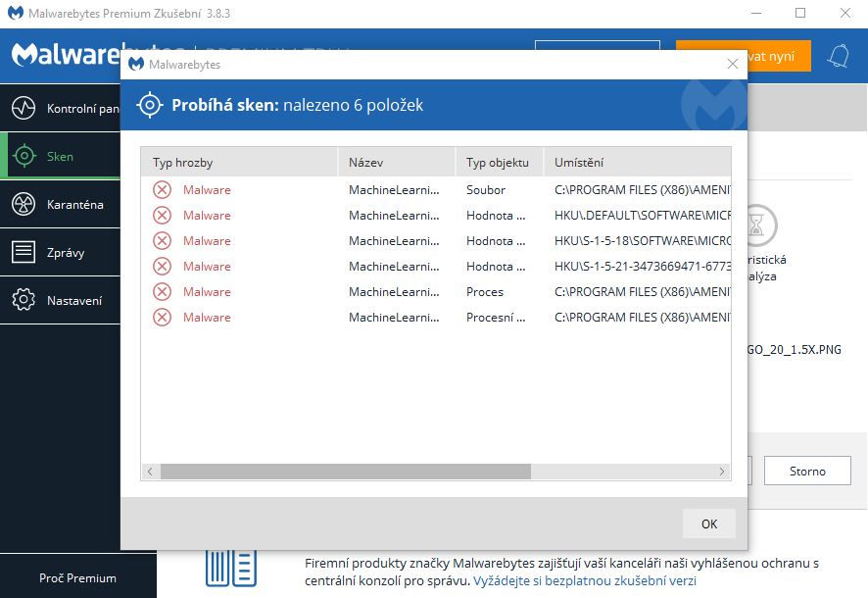This screenshot has width=868, height=598.
Task: Click the crosshair icon beside Probíhá sken
Action: pyautogui.click(x=150, y=105)
